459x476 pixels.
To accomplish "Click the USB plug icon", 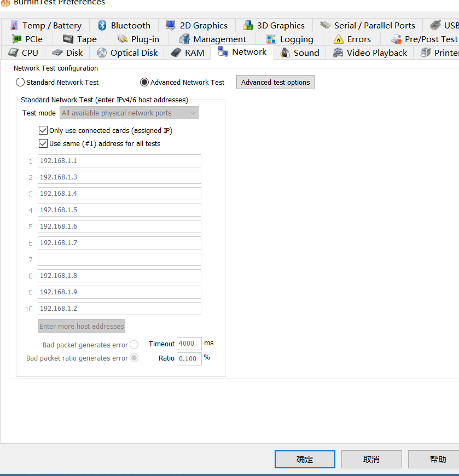I will tap(435, 25).
